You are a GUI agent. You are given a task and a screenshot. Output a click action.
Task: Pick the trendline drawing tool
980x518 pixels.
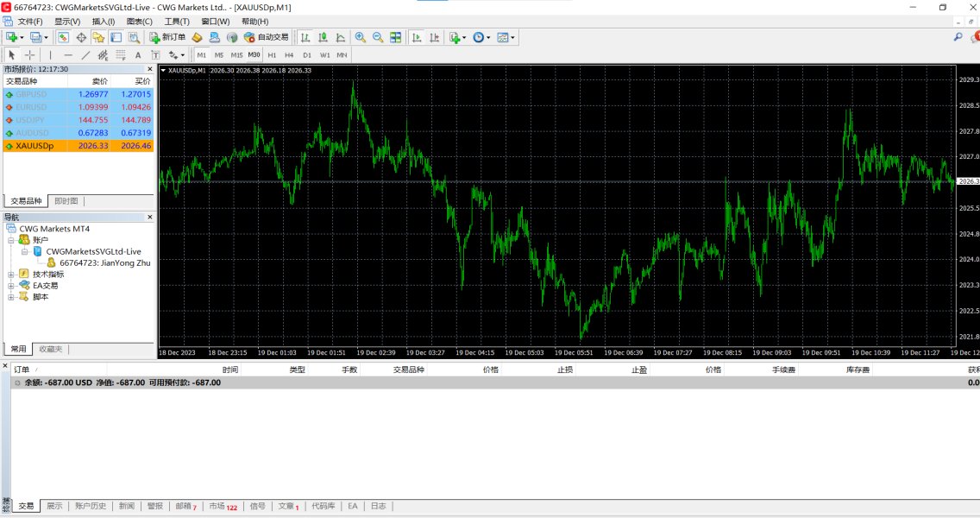[x=85, y=54]
